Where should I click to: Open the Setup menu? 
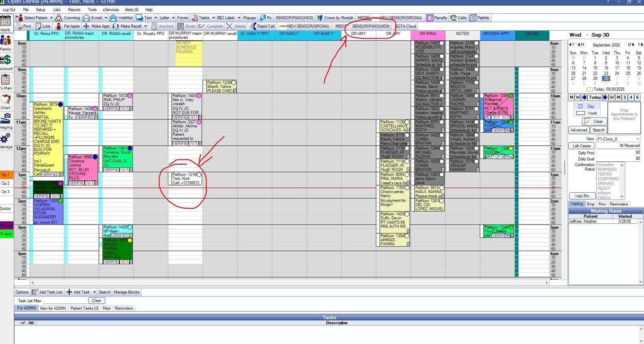point(41,10)
